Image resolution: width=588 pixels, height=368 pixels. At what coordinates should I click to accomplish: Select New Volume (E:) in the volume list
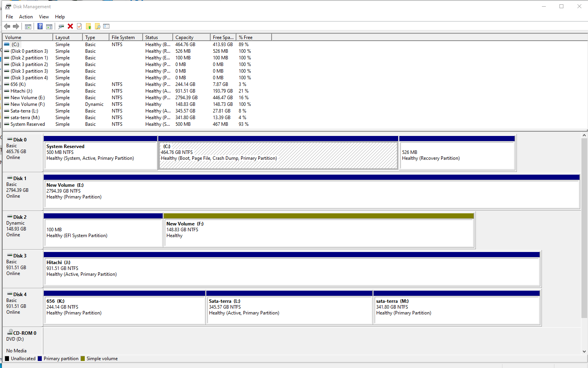click(x=137, y=98)
